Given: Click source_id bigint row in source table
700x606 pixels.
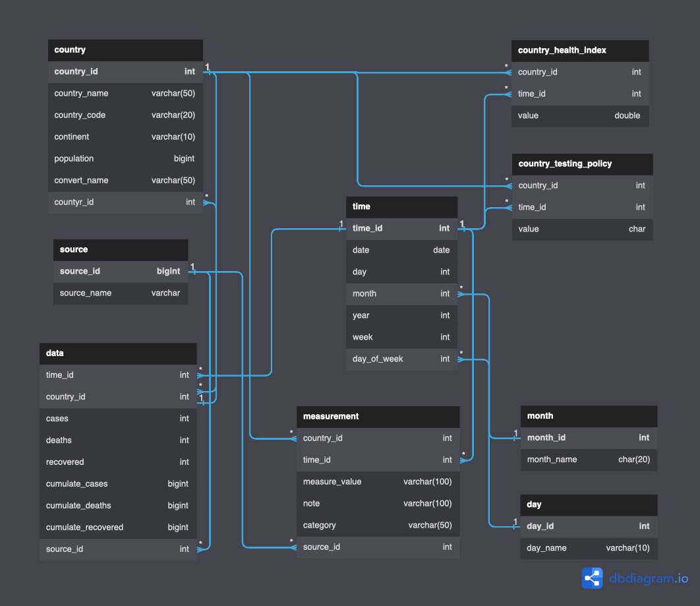Looking at the screenshot, I should click(121, 272).
